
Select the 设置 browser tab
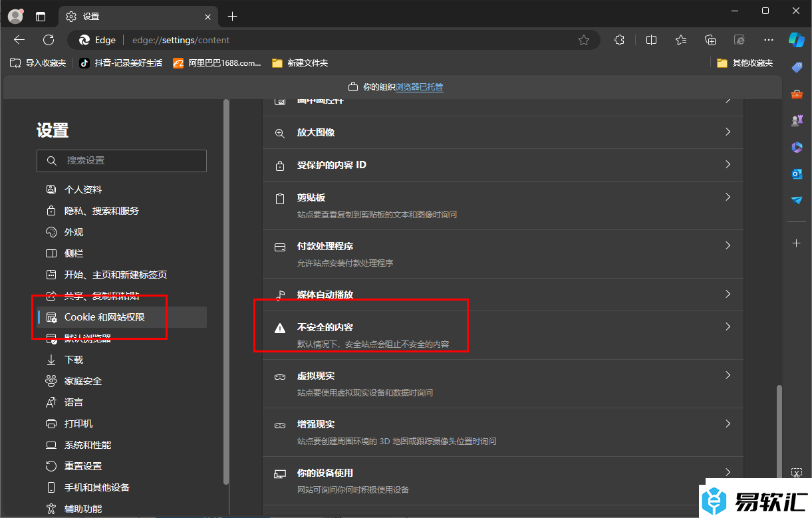pos(140,17)
